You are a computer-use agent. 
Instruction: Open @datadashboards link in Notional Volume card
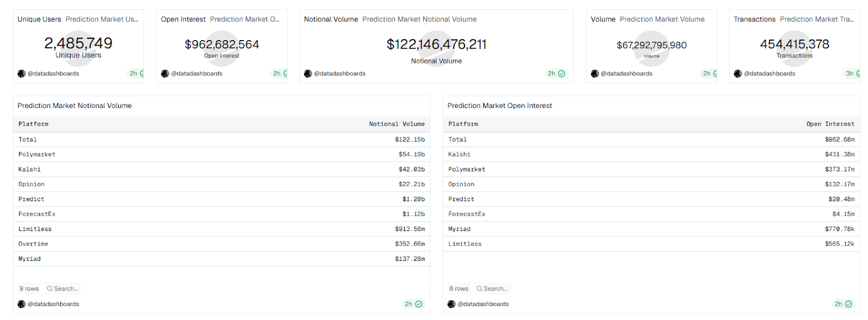[340, 74]
